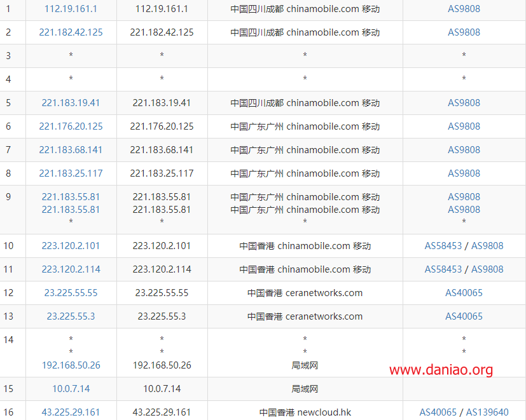Open AS9808 link in hop 11 row

click(x=487, y=269)
